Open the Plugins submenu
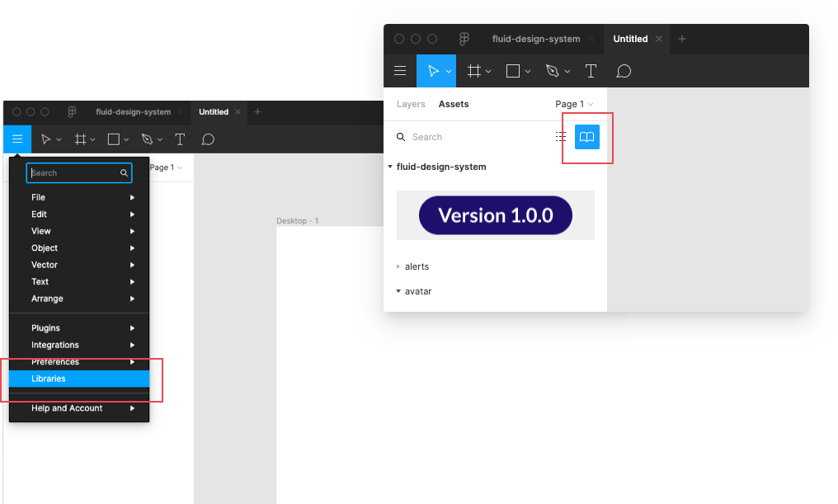 coord(46,328)
